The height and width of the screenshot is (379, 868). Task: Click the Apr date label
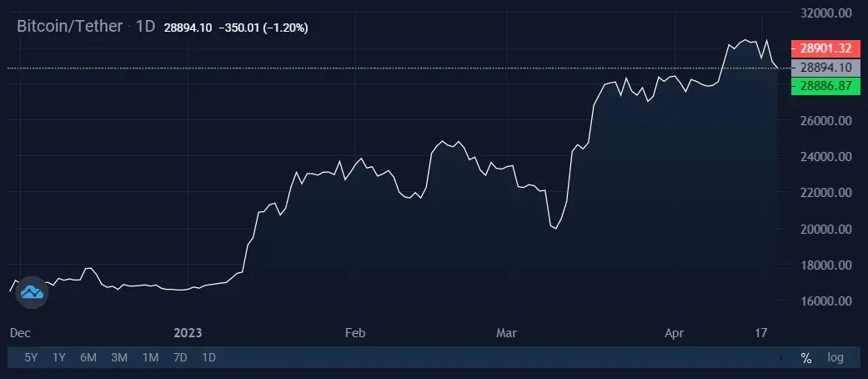point(675,333)
